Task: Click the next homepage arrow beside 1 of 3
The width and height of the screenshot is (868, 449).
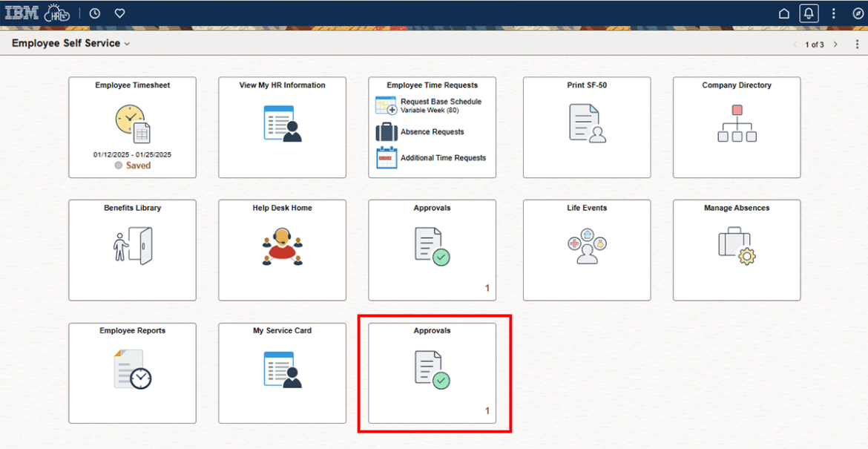Action: 835,44
